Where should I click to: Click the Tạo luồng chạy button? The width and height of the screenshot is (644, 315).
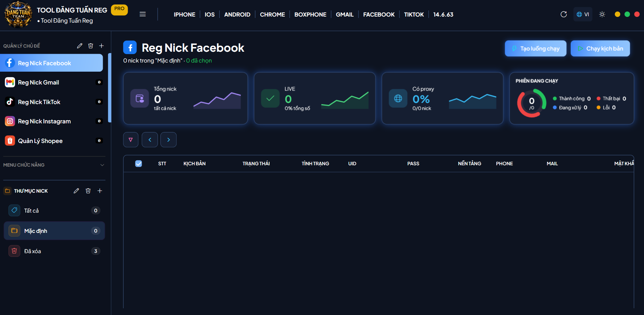point(536,48)
